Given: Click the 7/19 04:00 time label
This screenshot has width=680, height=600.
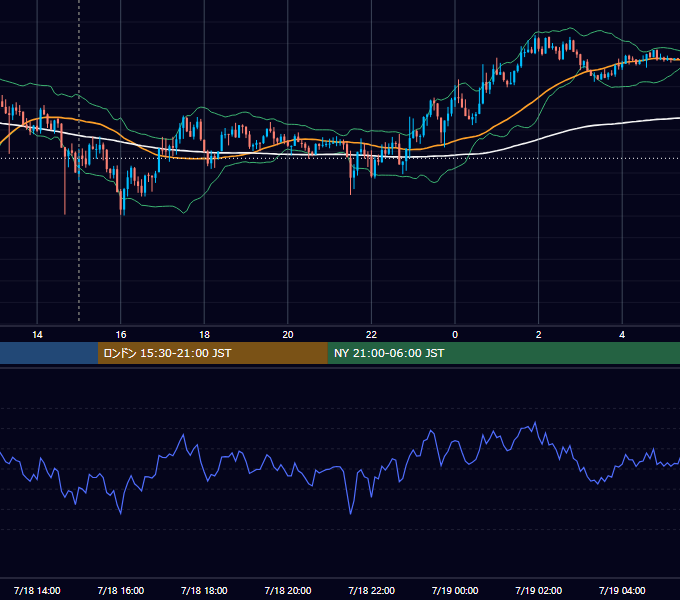Looking at the screenshot, I should (x=622, y=590).
